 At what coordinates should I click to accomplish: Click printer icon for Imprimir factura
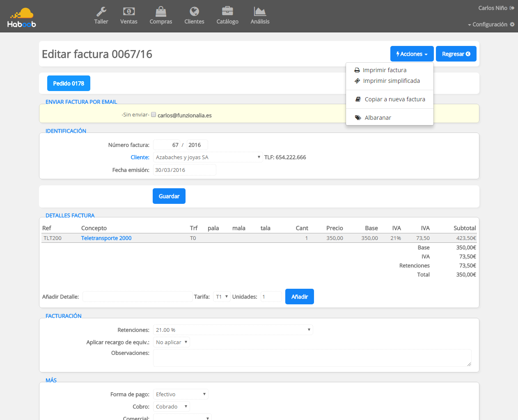357,70
